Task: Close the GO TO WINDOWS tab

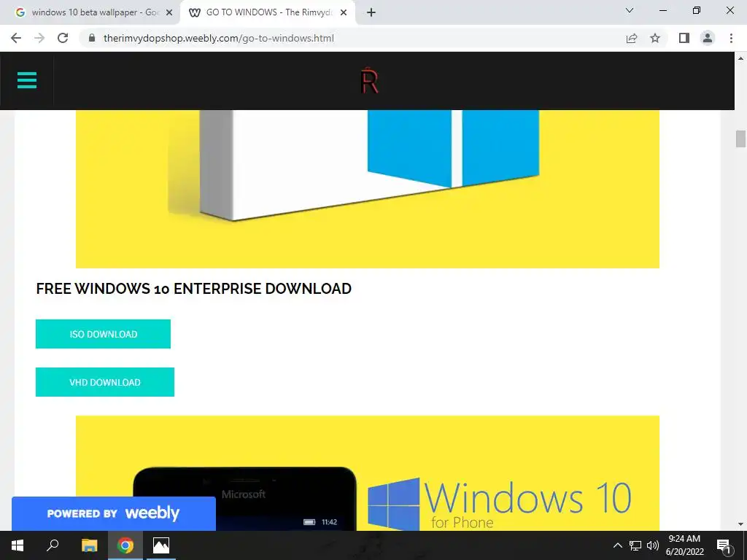Action: click(344, 12)
